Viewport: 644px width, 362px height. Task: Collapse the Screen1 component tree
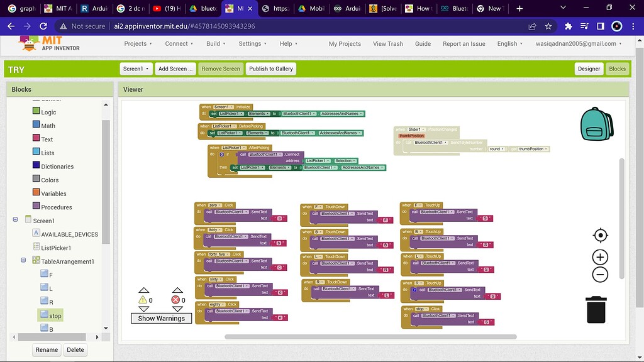[14, 220]
